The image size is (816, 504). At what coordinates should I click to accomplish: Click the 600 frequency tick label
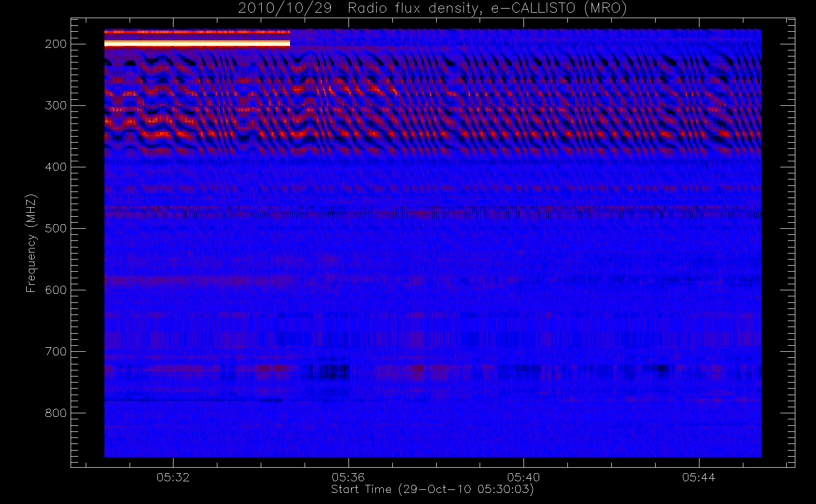pos(56,290)
